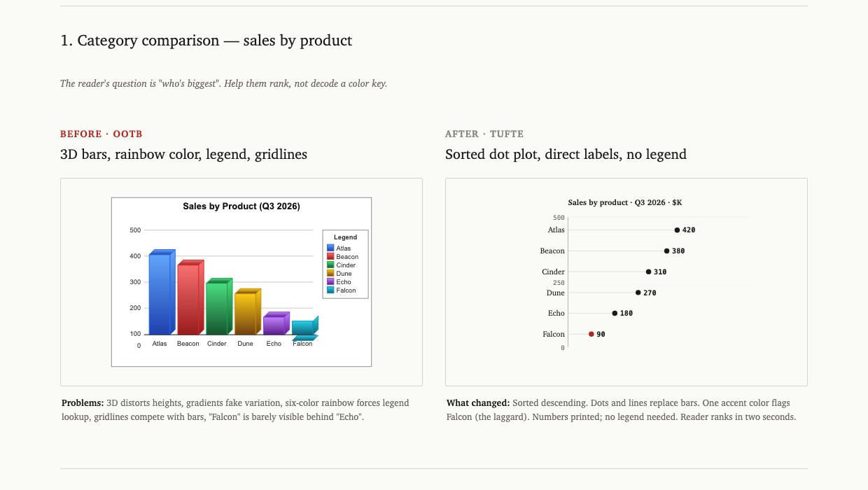Click the green Cinder swatch in the legend
The image size is (868, 490).
(x=330, y=265)
